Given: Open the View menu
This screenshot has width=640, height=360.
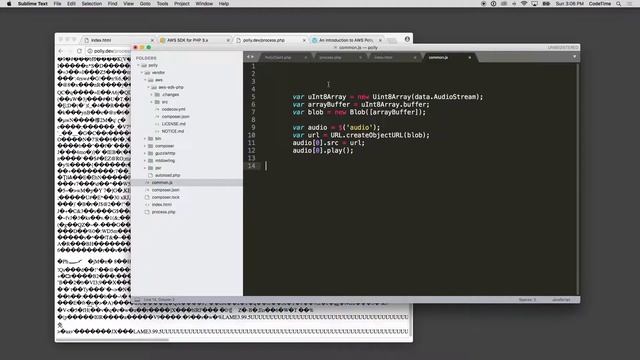Looking at the screenshot, I should click(x=129, y=4).
